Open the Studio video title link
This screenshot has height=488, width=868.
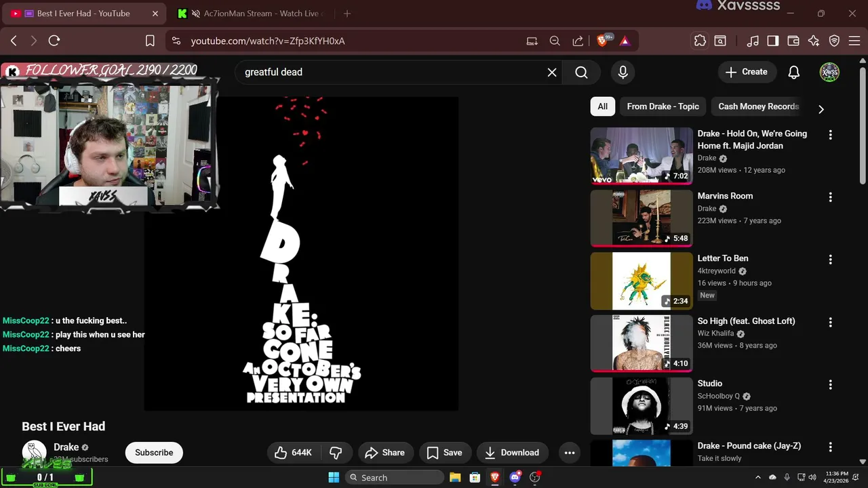(x=710, y=384)
